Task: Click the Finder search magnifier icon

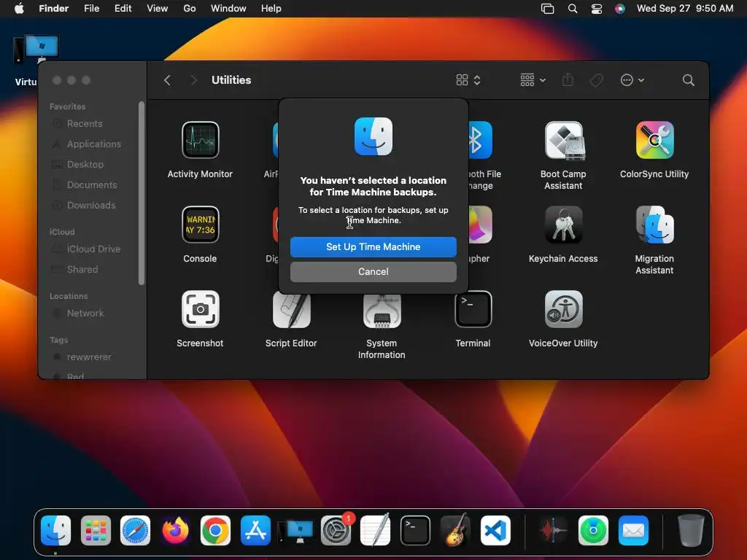Action: (x=688, y=80)
